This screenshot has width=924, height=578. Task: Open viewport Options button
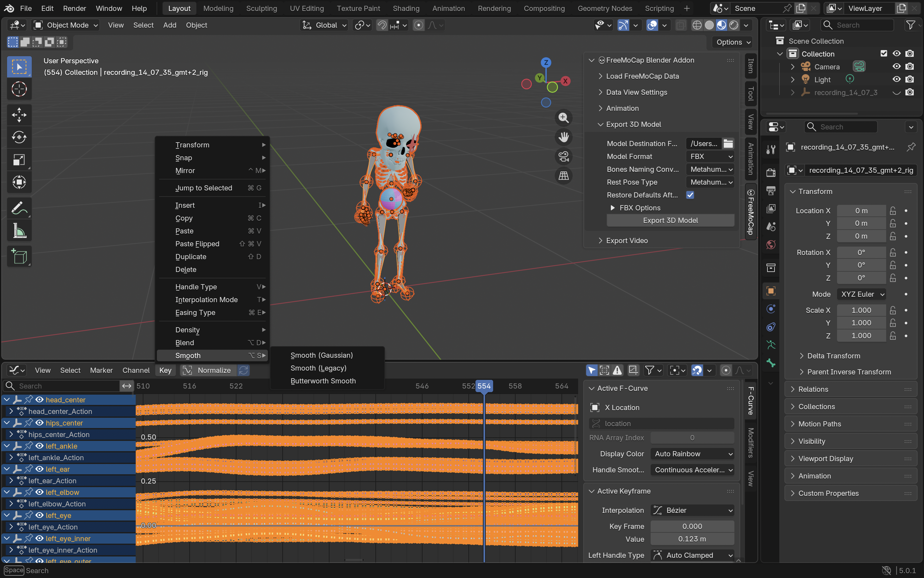pyautogui.click(x=733, y=42)
